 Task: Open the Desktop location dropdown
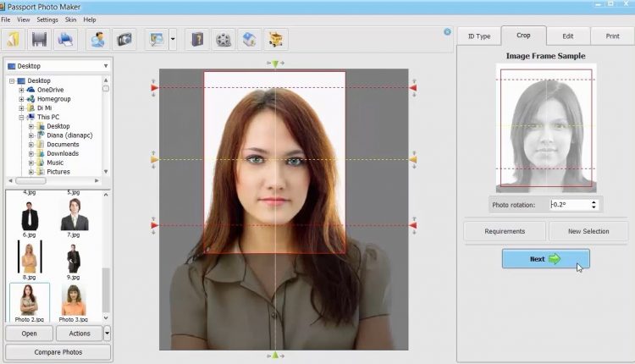coord(106,66)
